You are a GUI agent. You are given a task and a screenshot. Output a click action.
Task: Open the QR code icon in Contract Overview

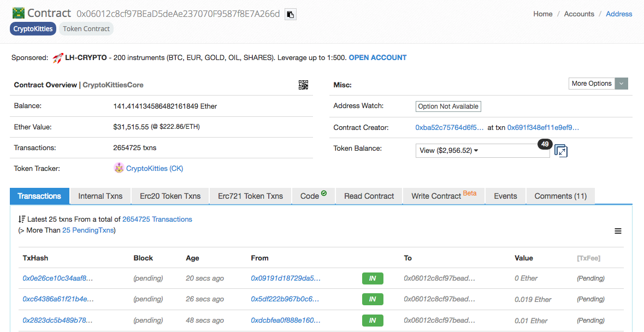click(x=303, y=85)
